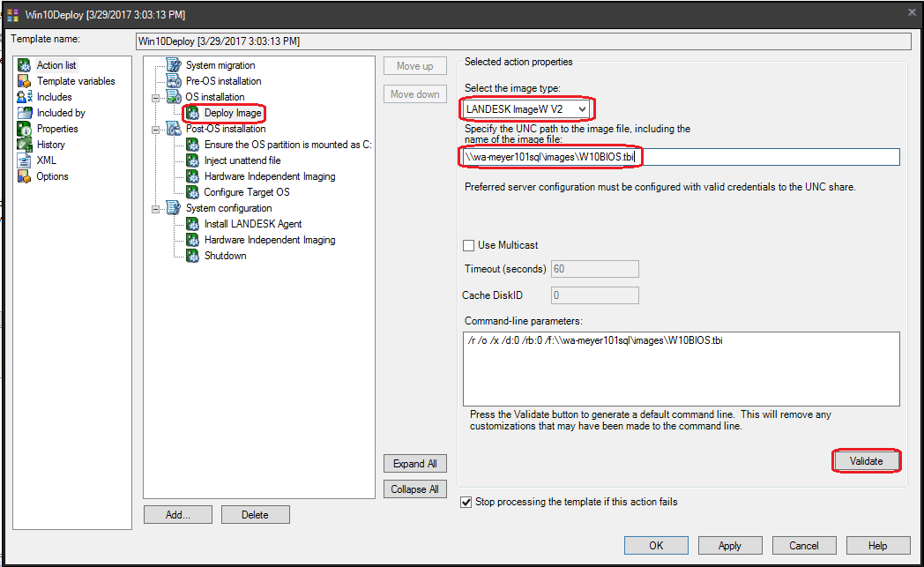Click the Template variables icon in sidebar
924x567 pixels.
tap(25, 81)
